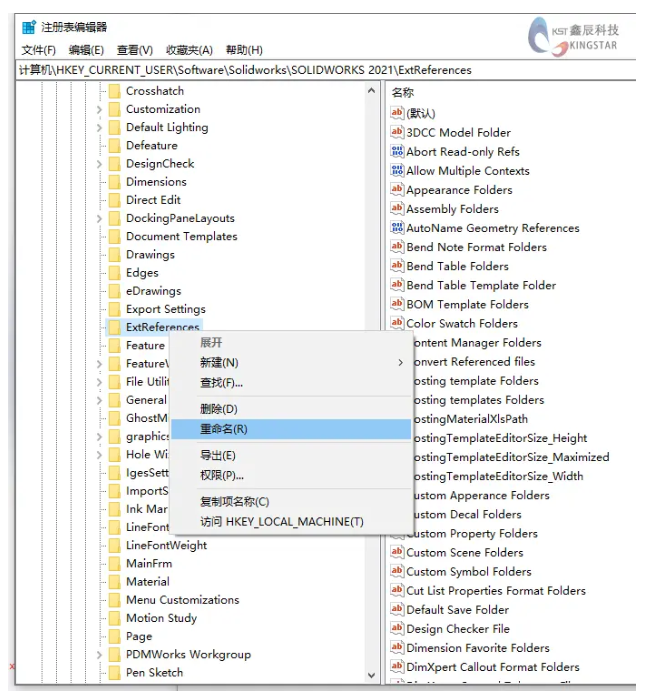Click the string icon of Bend Table Template Folder
This screenshot has width=655, height=698.
[397, 285]
